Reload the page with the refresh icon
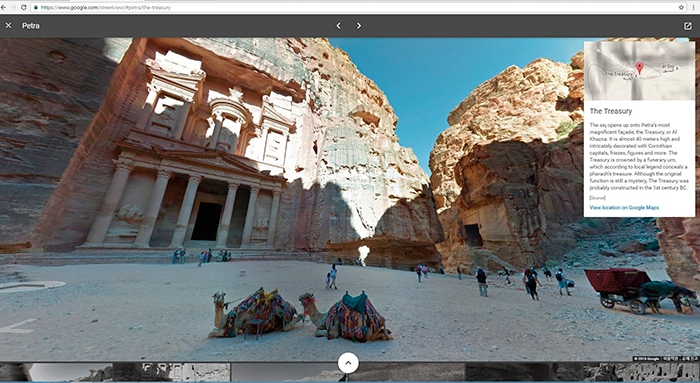 (x=24, y=7)
